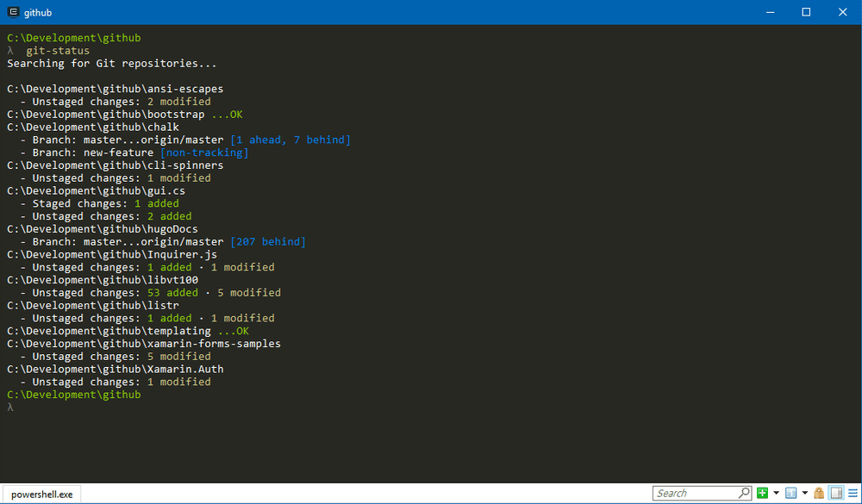Viewport: 862px width, 504px height.
Task: Select the powershell.exe tab
Action: (x=41, y=495)
